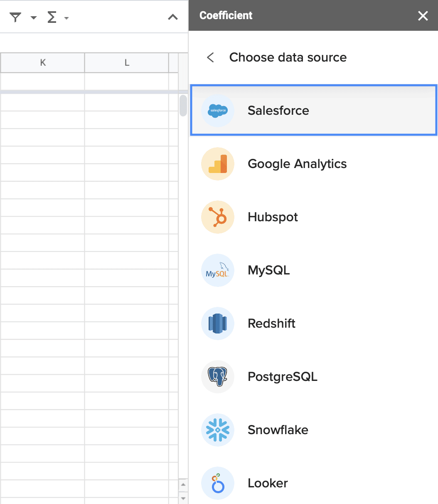Select column K header
Viewport: 438px width, 504px height.
[x=43, y=63]
